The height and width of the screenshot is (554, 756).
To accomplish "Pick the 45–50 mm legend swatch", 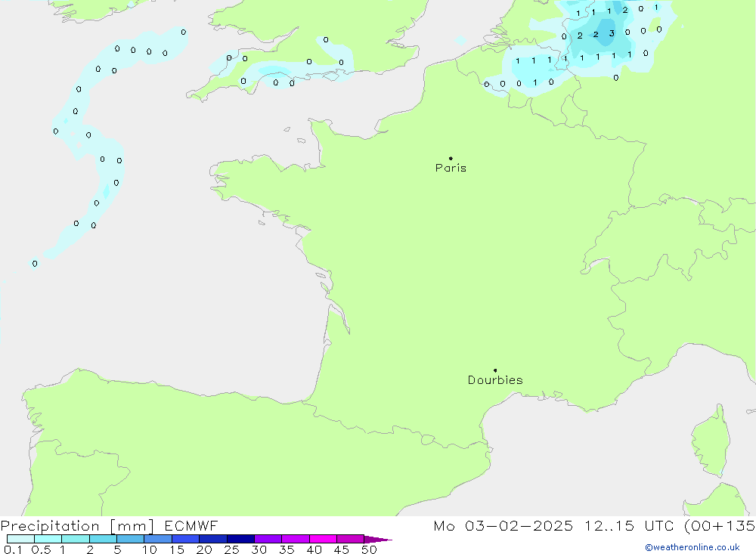I will click(x=351, y=539).
